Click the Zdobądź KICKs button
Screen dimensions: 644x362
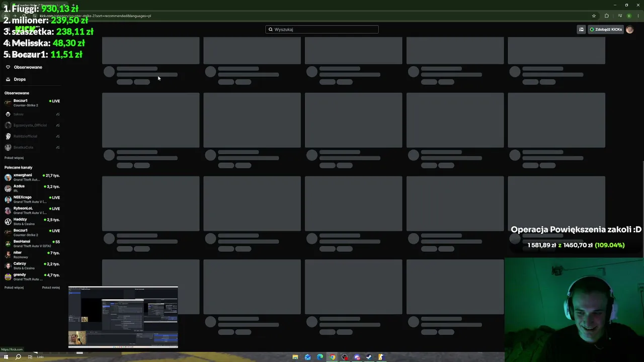(x=606, y=30)
